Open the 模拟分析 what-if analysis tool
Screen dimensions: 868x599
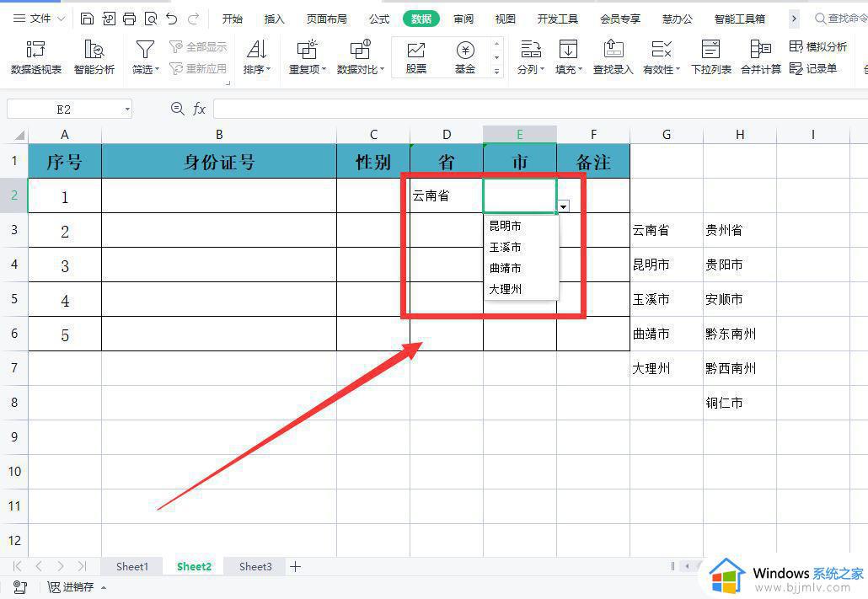click(818, 46)
